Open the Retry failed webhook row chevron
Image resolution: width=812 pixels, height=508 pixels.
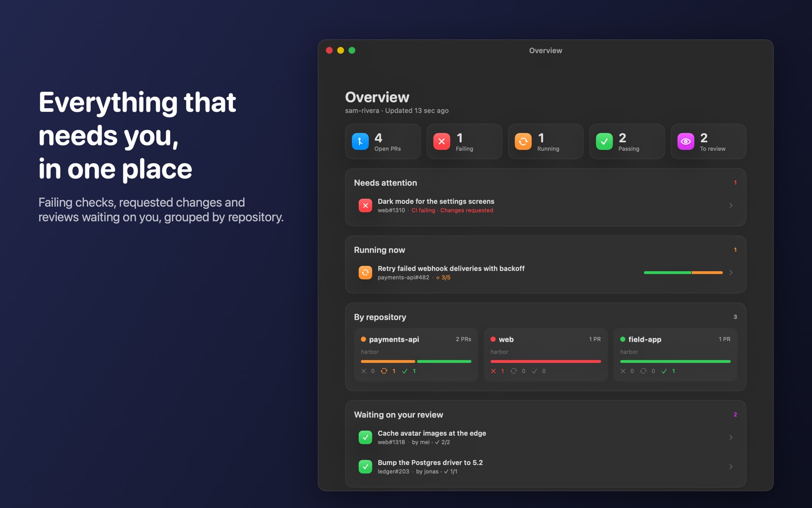[731, 273]
